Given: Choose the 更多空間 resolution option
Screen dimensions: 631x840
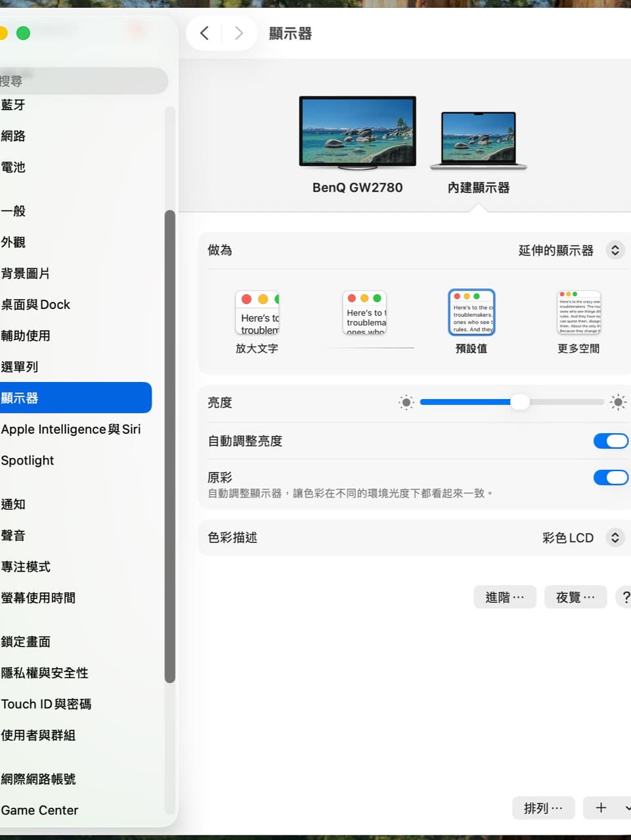Looking at the screenshot, I should tap(578, 313).
